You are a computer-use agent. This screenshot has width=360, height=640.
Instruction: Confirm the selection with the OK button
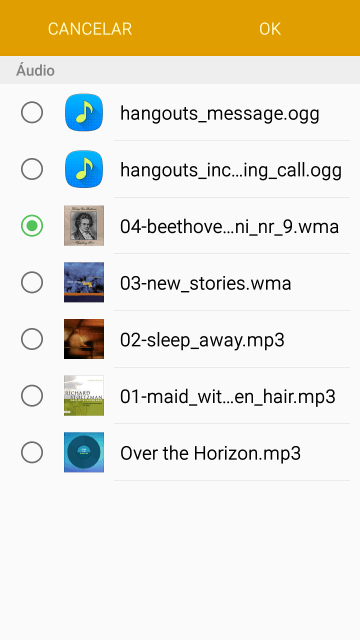pos(270,29)
